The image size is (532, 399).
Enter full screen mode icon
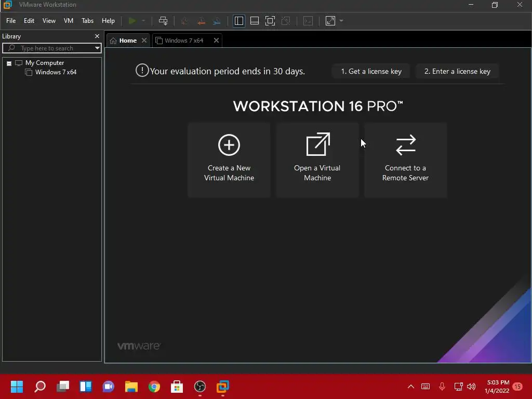coord(270,21)
